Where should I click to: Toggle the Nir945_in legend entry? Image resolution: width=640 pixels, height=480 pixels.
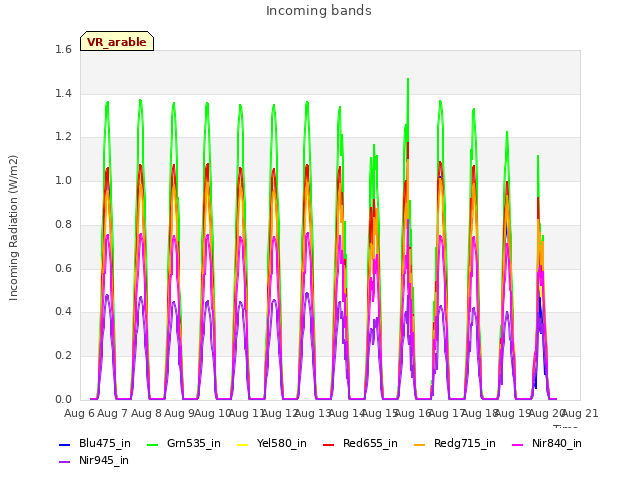(94, 460)
